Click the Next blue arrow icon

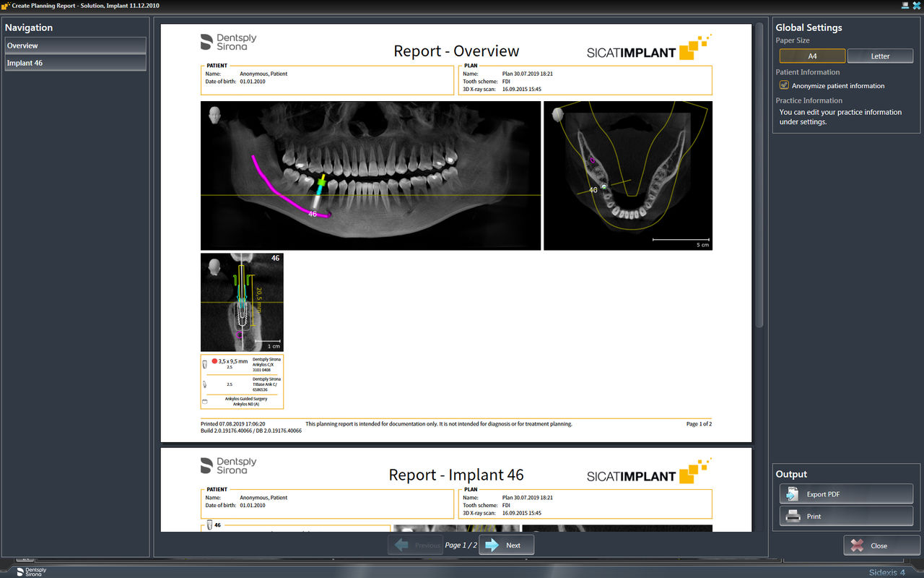(x=490, y=545)
